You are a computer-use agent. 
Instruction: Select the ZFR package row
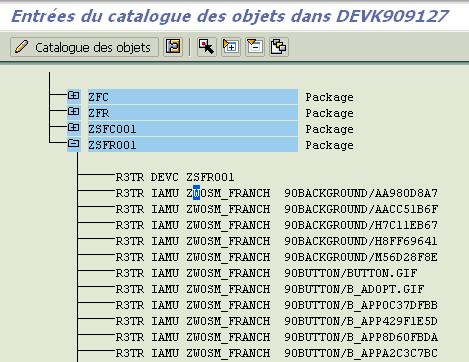tap(193, 113)
